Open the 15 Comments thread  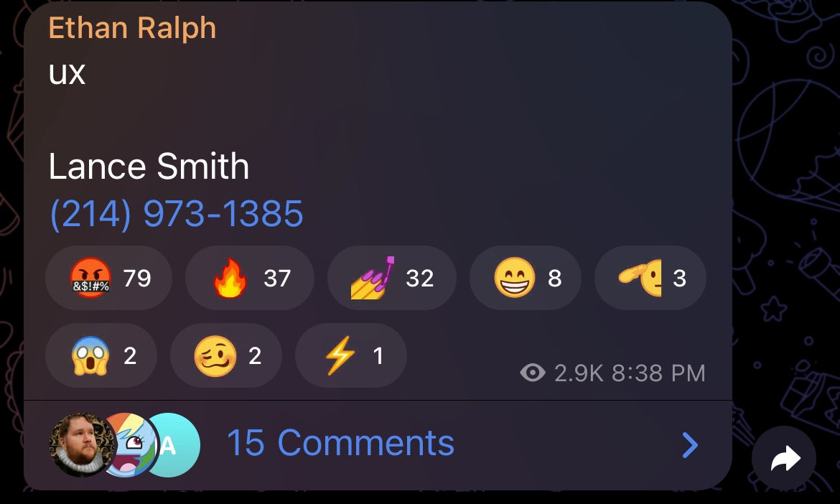(x=341, y=444)
